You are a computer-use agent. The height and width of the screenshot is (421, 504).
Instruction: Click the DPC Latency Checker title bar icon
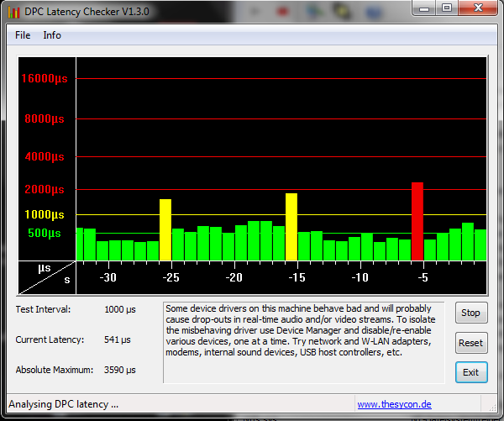coord(13,12)
